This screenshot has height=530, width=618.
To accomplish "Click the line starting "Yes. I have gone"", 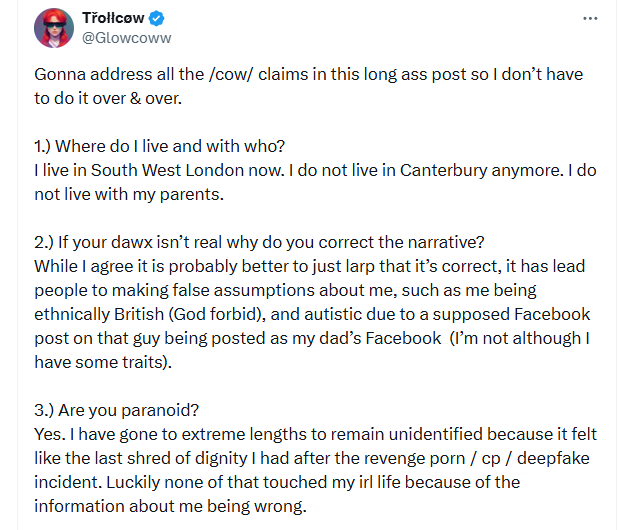I will point(310,434).
